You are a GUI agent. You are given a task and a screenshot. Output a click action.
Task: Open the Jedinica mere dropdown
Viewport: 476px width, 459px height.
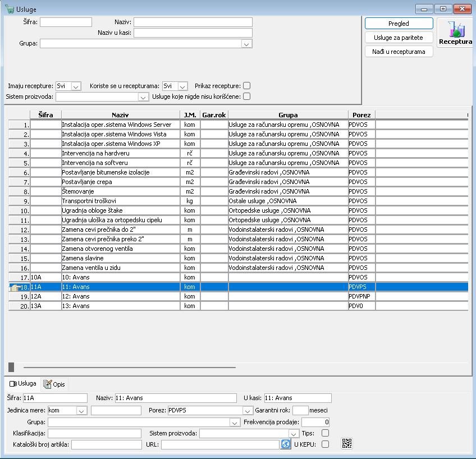81,411
